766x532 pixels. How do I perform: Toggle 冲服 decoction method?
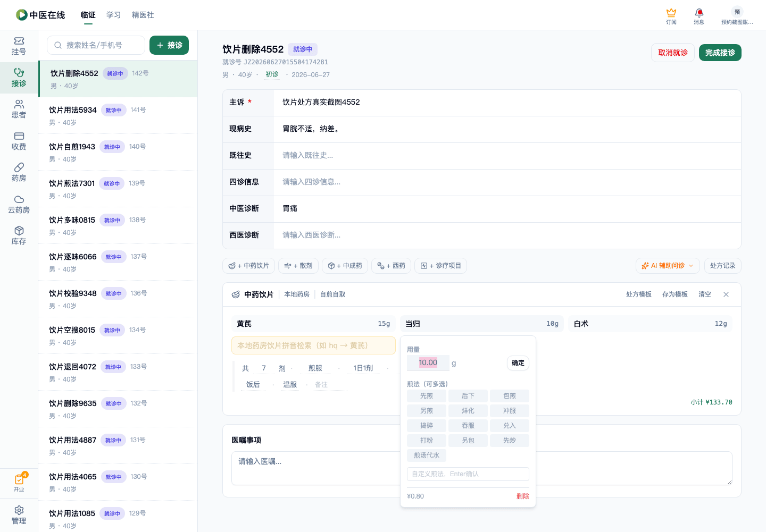[x=510, y=411]
